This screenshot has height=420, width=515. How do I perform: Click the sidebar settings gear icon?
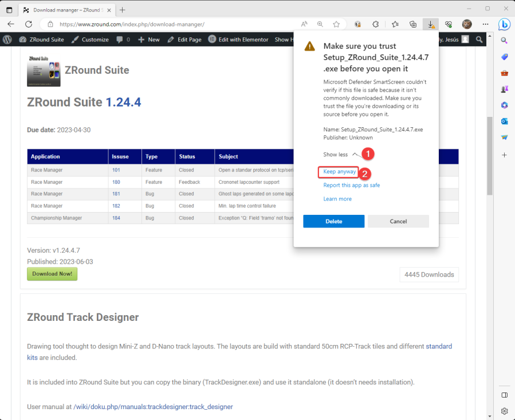coord(505,411)
